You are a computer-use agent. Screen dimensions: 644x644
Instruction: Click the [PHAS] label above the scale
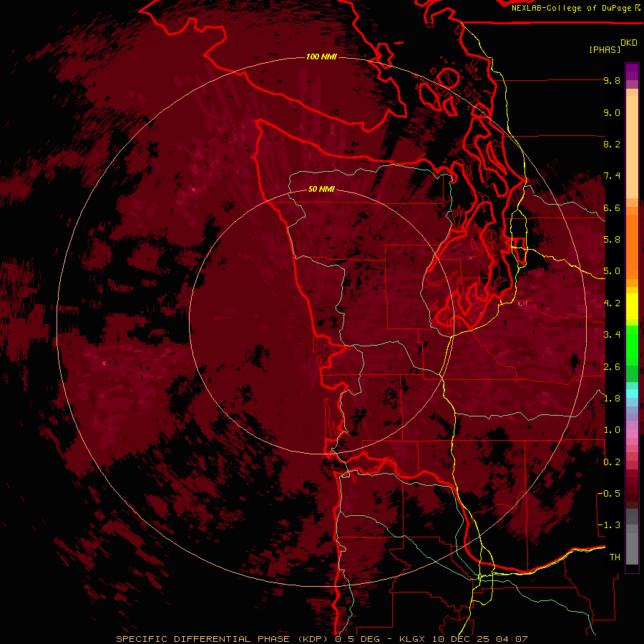click(x=605, y=49)
